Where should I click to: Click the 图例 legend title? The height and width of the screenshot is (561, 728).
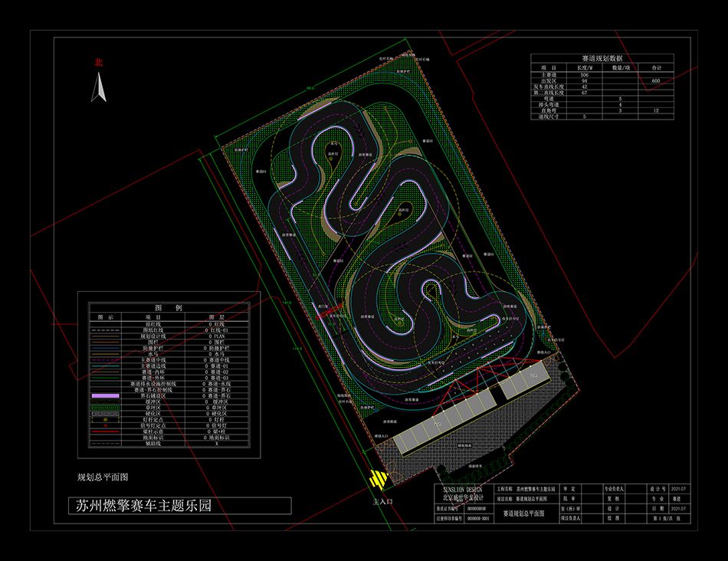pyautogui.click(x=169, y=308)
